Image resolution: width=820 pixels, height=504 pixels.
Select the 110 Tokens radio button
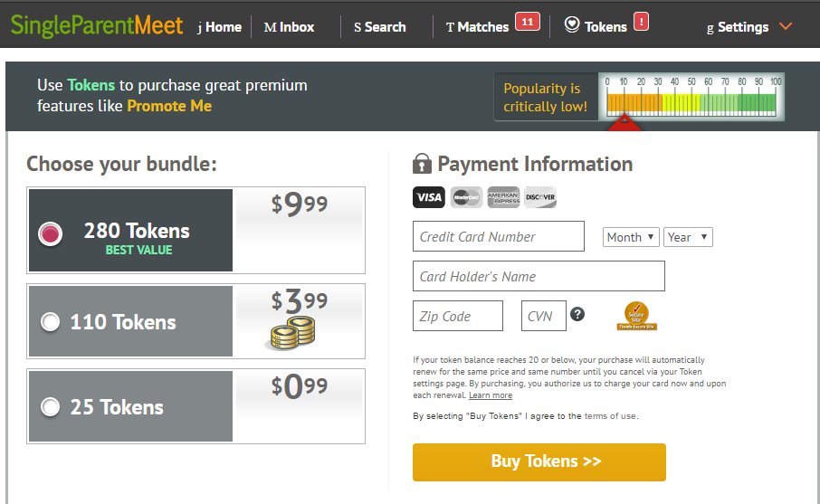50,321
